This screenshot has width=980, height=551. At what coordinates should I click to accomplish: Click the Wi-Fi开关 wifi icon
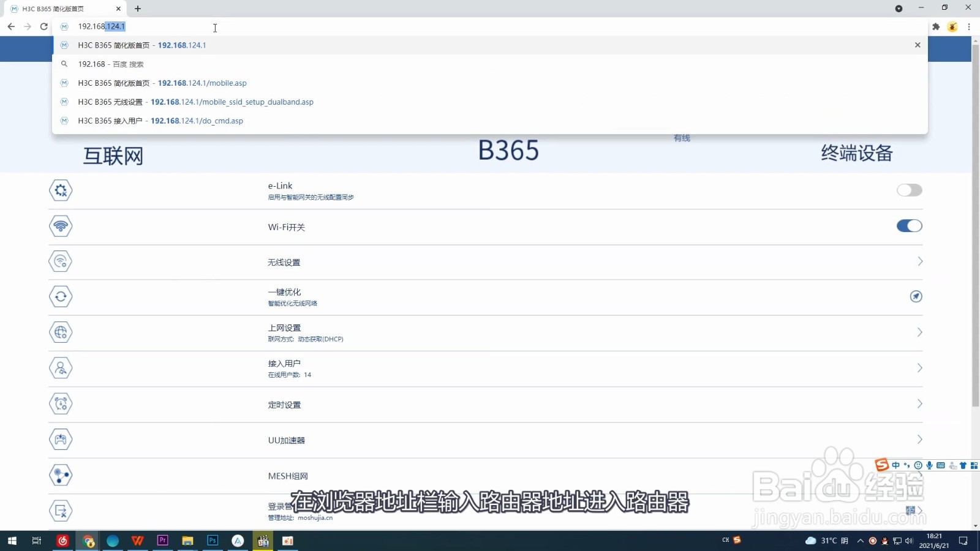point(61,226)
